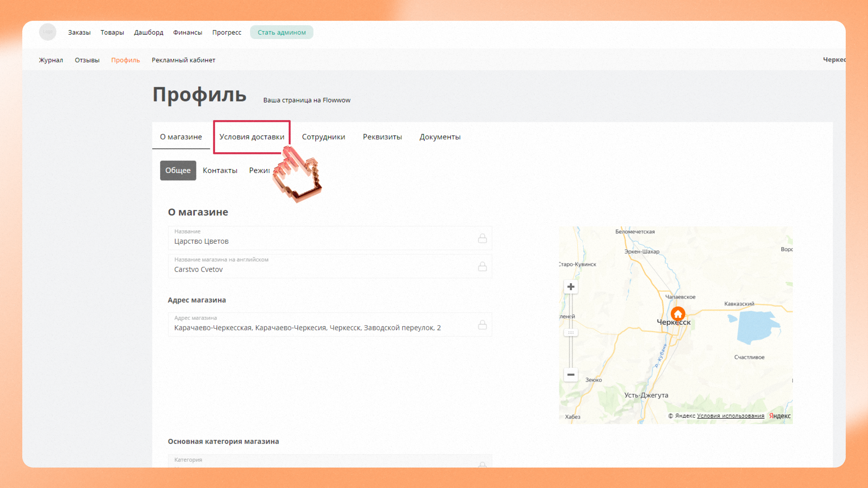
Task: Zoom out the map with minus button
Action: point(571,375)
